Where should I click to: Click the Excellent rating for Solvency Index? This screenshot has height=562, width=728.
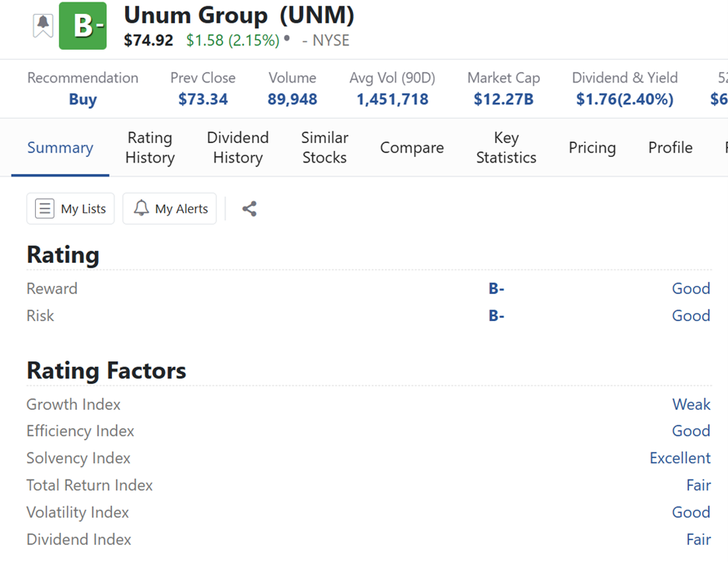(680, 458)
